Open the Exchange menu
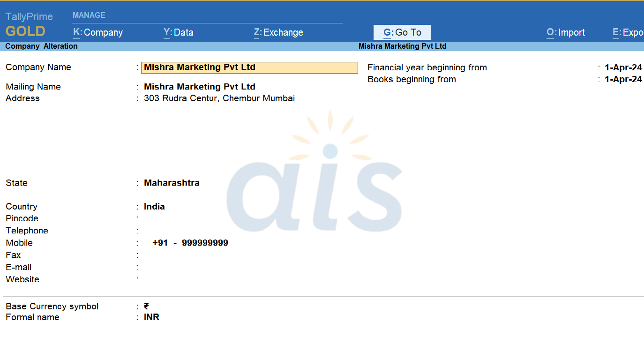The width and height of the screenshot is (644, 337). (x=278, y=32)
